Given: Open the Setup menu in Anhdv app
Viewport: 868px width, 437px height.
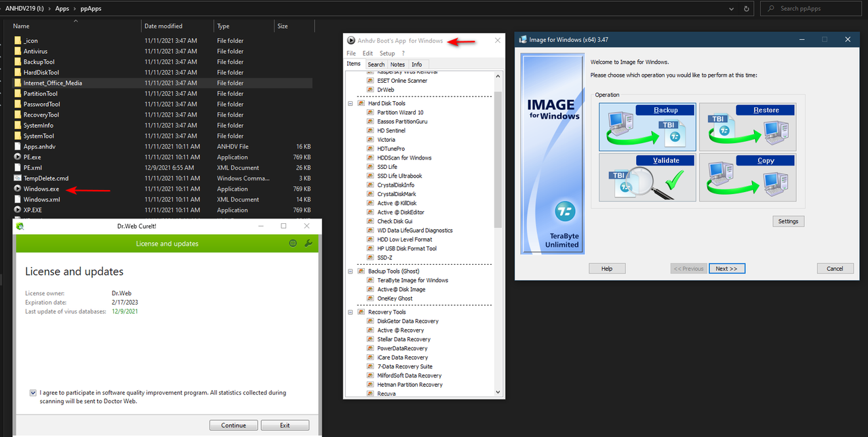Looking at the screenshot, I should (x=387, y=53).
